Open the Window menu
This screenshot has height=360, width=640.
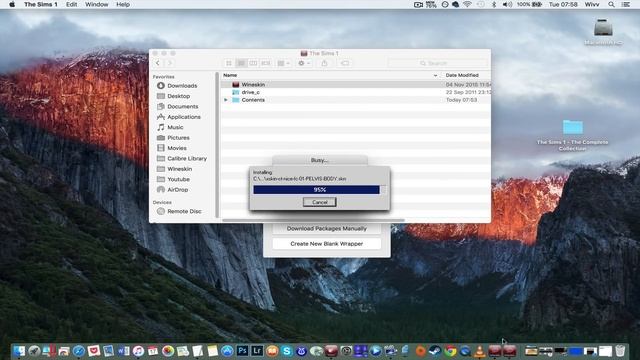point(96,4)
